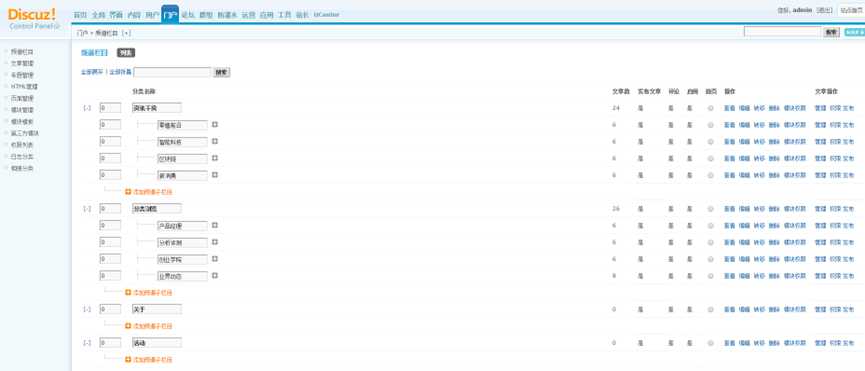The height and width of the screenshot is (371, 865).
Task: Collapse the parent category of 产品经理
Action: coord(87,208)
